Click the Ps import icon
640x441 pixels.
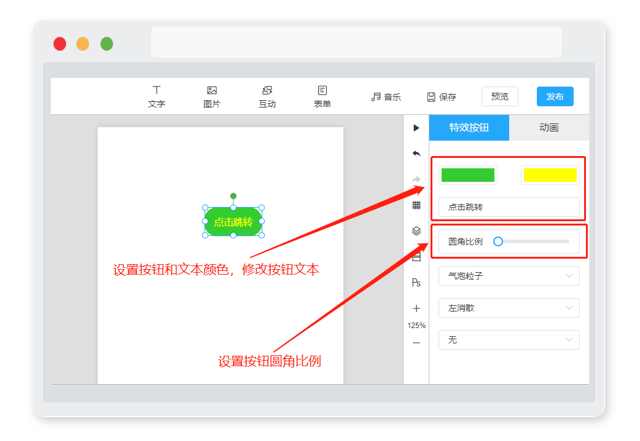(x=416, y=282)
